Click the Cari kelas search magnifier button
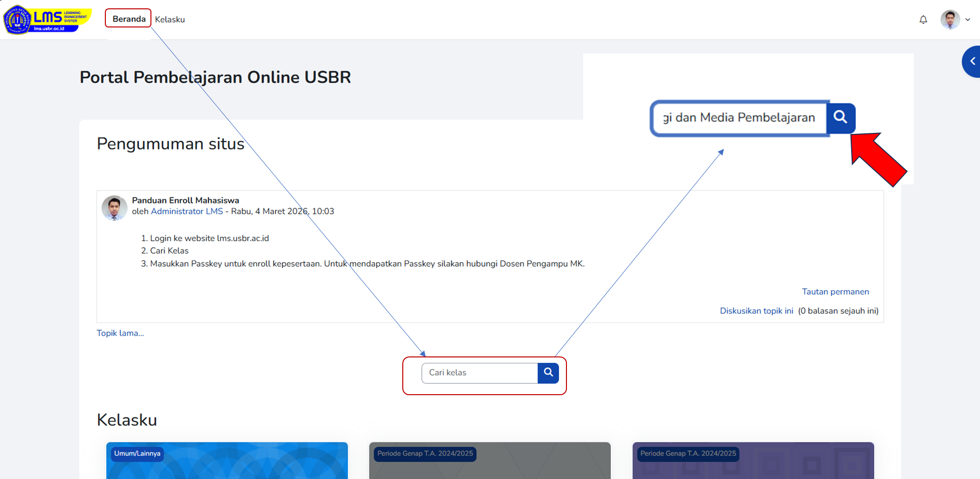The image size is (980, 479). tap(548, 373)
